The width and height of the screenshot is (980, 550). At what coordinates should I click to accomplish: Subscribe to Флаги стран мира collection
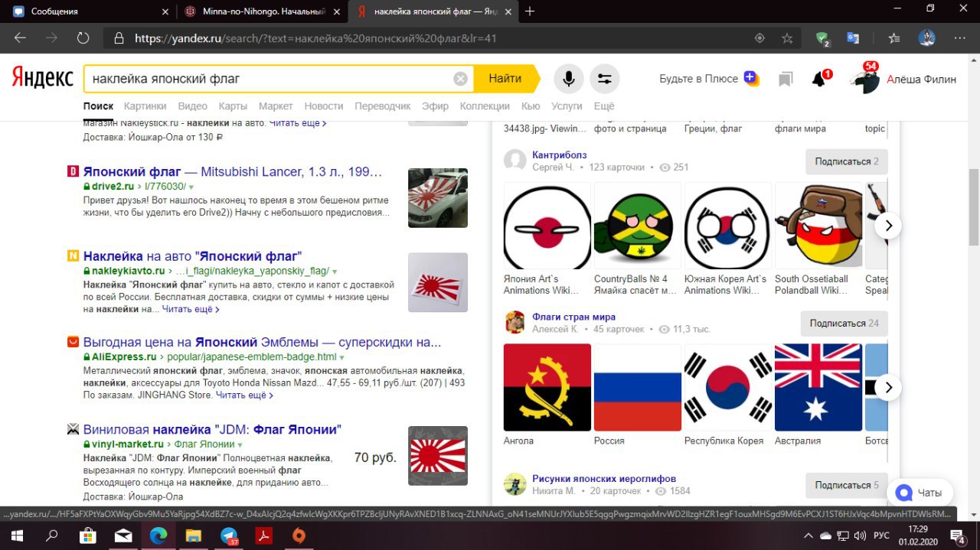tap(844, 324)
